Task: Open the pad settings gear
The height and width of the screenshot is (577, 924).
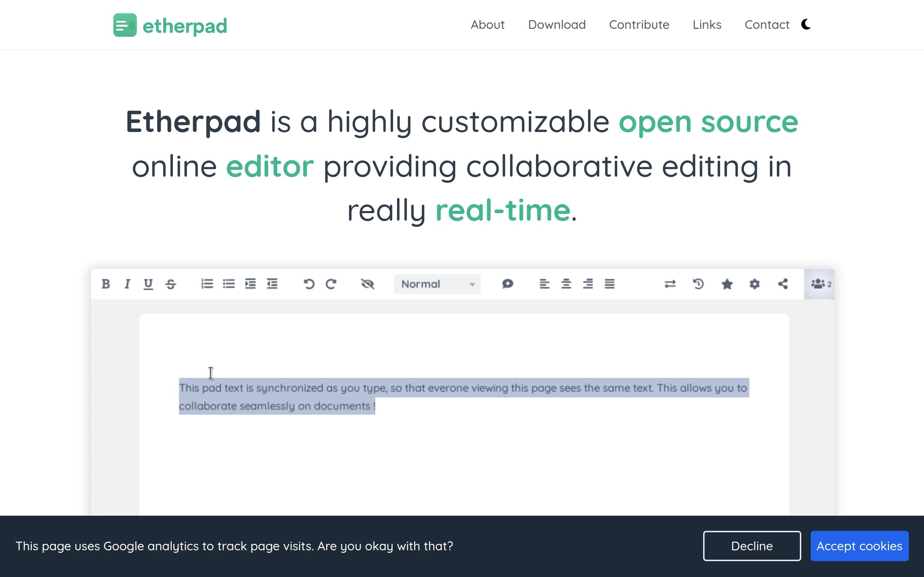Action: [x=754, y=284]
